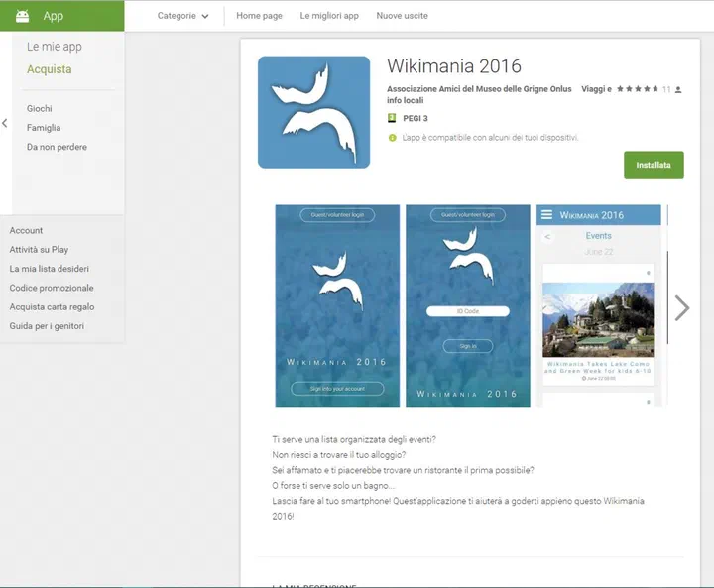The height and width of the screenshot is (588, 714).
Task: Open Attività su Play
Action: (x=39, y=250)
